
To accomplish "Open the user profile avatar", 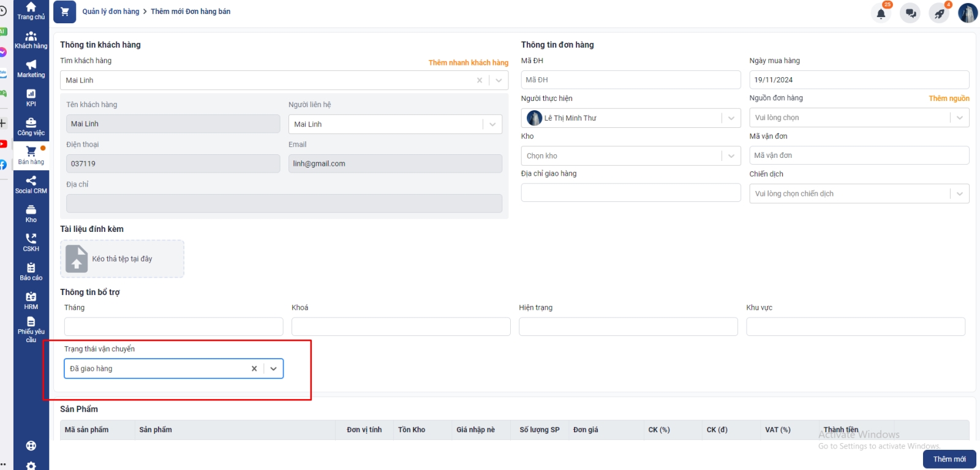I will coord(967,13).
